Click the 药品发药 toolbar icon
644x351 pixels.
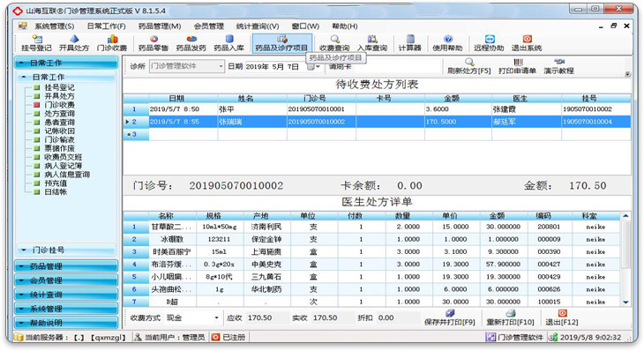click(191, 43)
